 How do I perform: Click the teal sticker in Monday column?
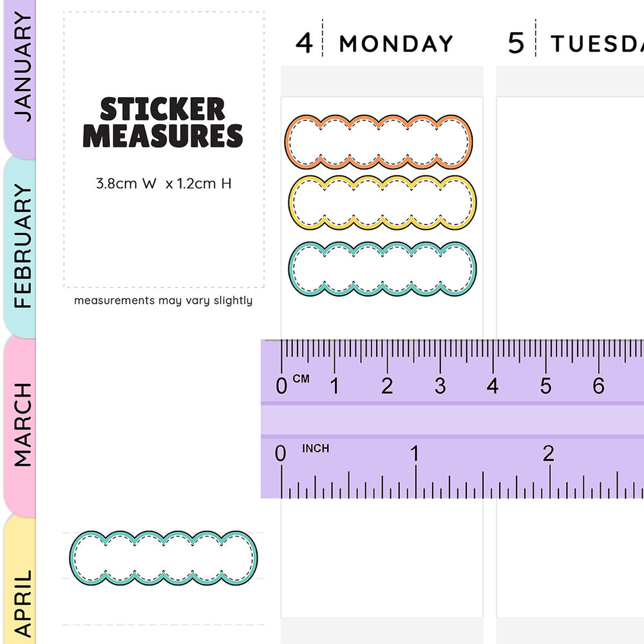383,269
